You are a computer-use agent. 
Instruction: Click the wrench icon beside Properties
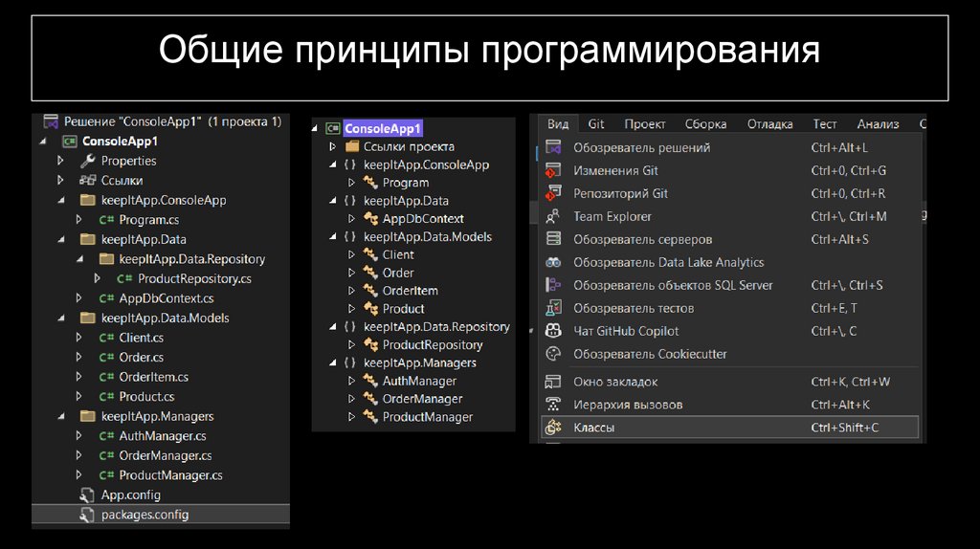[x=87, y=161]
